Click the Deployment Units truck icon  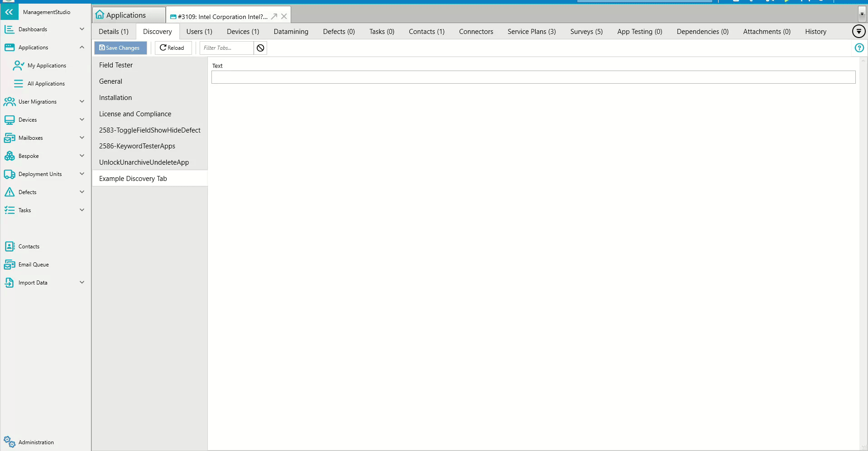pyautogui.click(x=9, y=174)
